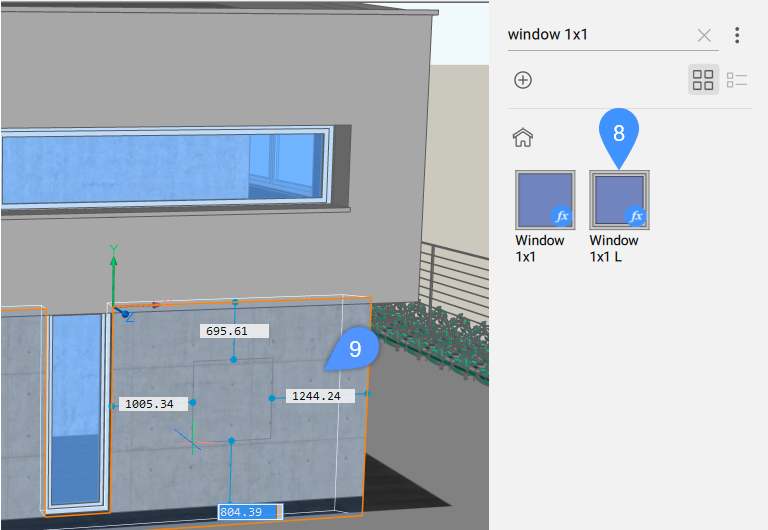The image size is (768, 530).
Task: Click the fx badge on Window 1x1 L
Action: coord(635,216)
